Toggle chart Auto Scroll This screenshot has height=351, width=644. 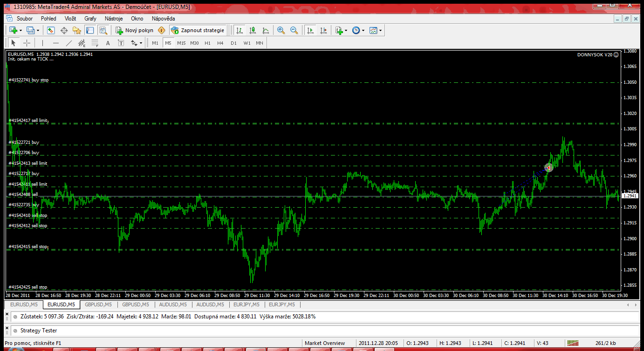point(310,30)
